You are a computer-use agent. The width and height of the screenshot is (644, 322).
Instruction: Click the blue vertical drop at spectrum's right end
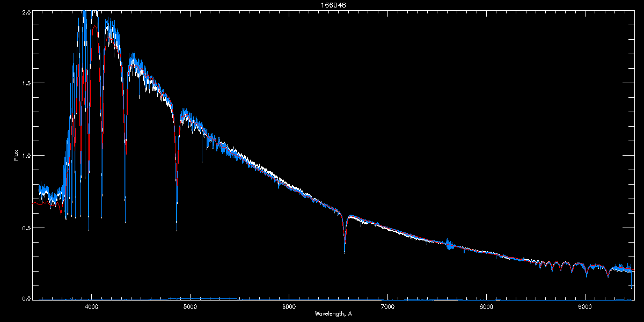coord(632,282)
